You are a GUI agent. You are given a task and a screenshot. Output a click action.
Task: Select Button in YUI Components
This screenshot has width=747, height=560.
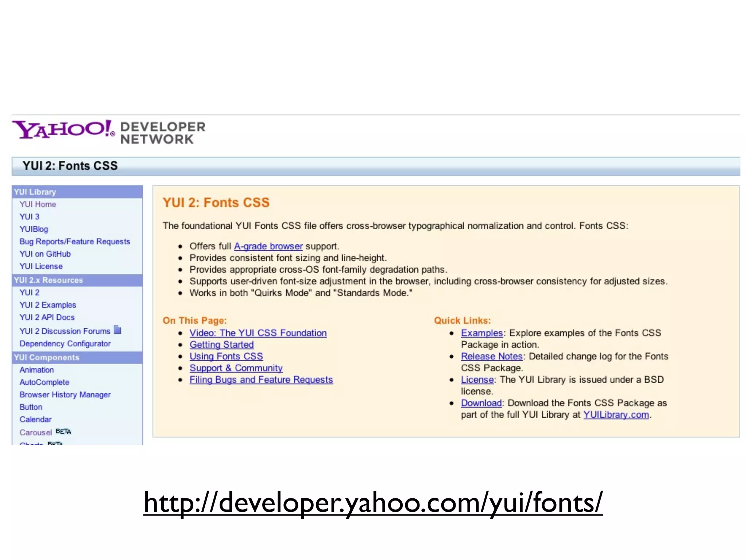[31, 407]
